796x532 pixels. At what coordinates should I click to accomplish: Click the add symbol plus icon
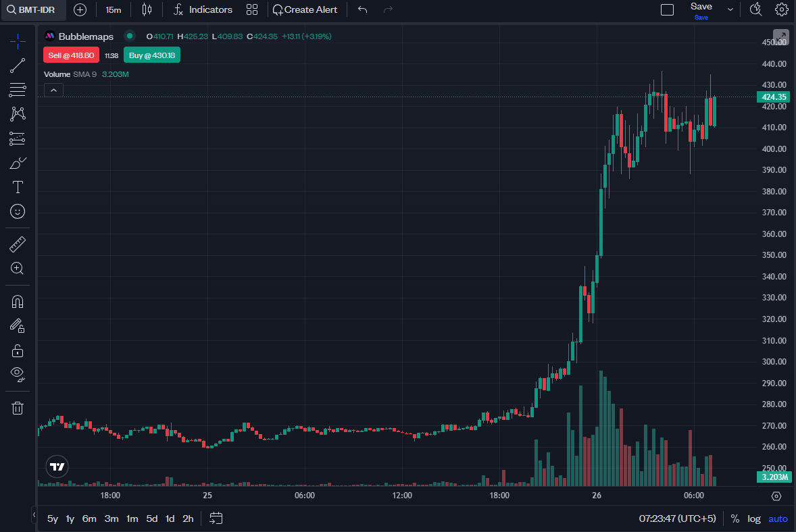coord(80,9)
